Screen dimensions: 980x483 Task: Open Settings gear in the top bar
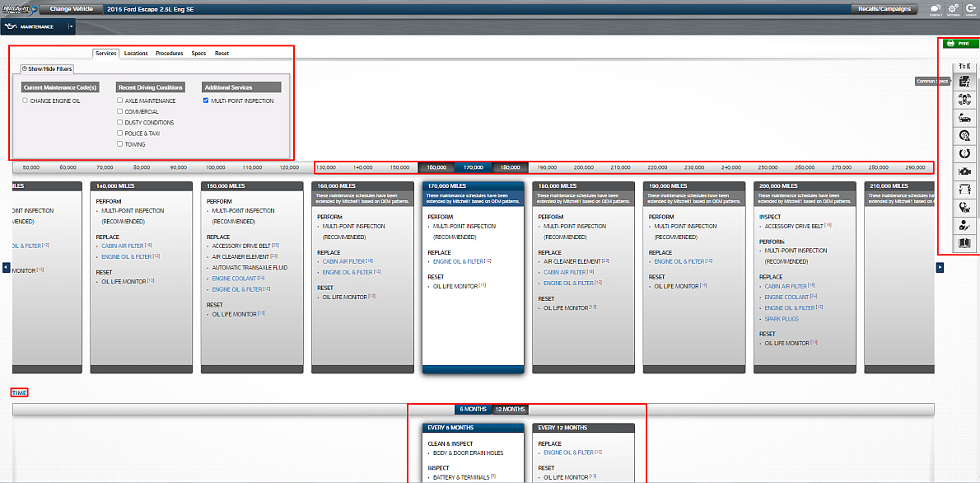(x=954, y=8)
